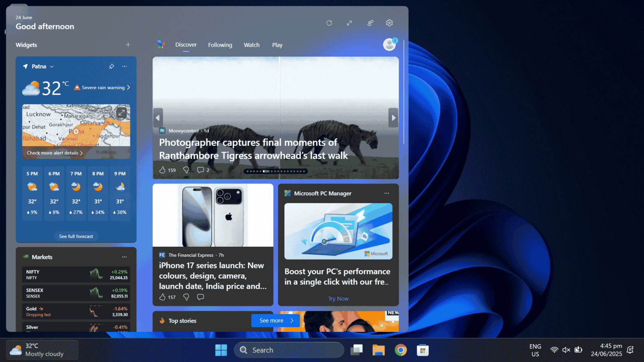Dislike the iPhone 17 article
644x362 pixels.
(x=186, y=297)
